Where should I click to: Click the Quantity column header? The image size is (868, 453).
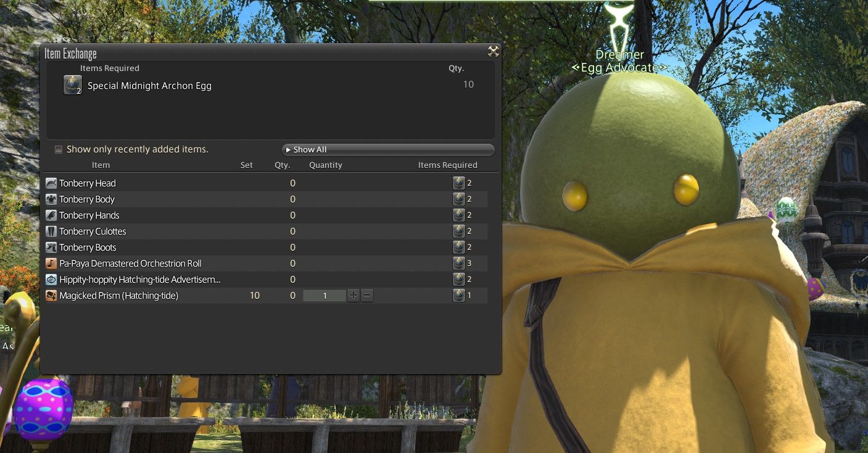pyautogui.click(x=326, y=165)
